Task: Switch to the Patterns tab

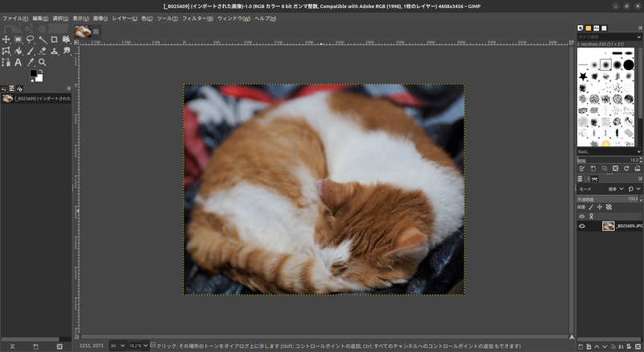Action: (x=588, y=28)
